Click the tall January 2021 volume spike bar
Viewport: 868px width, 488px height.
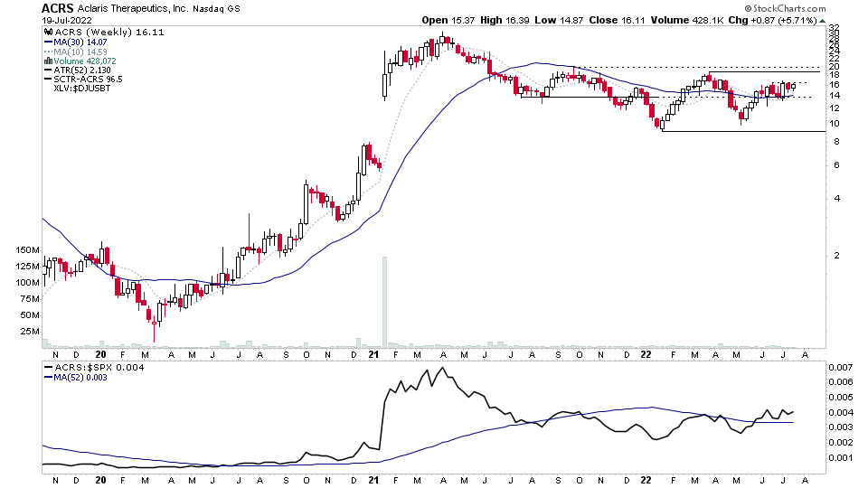click(x=385, y=302)
